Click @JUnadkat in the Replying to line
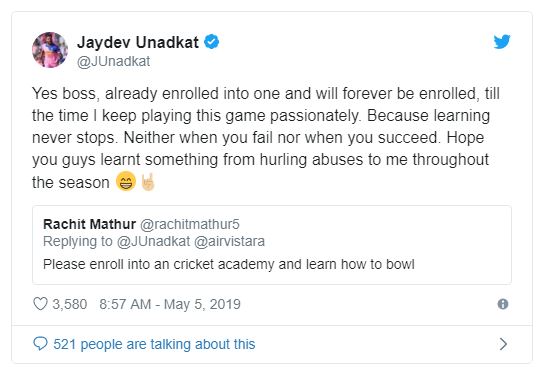 click(x=153, y=241)
